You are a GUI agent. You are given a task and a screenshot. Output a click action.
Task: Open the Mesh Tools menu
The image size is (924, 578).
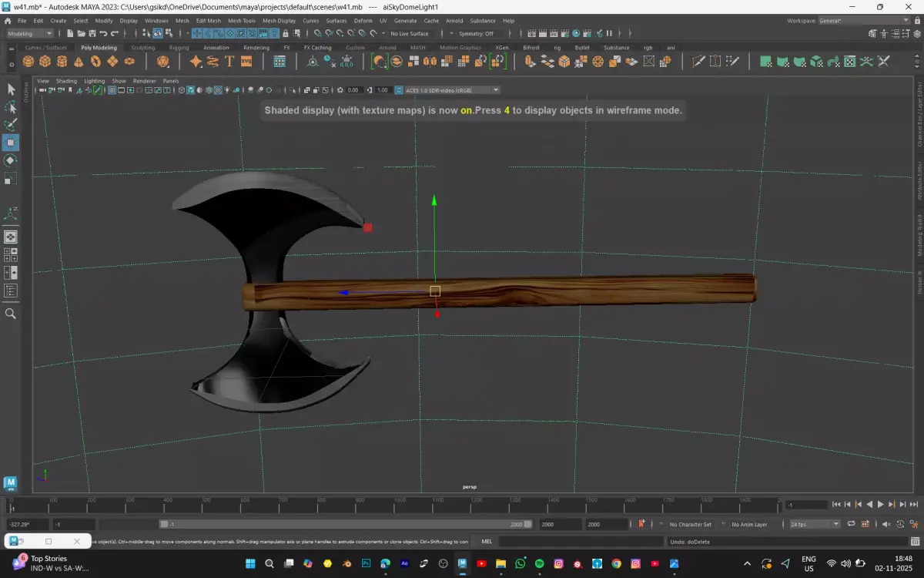[x=242, y=21]
